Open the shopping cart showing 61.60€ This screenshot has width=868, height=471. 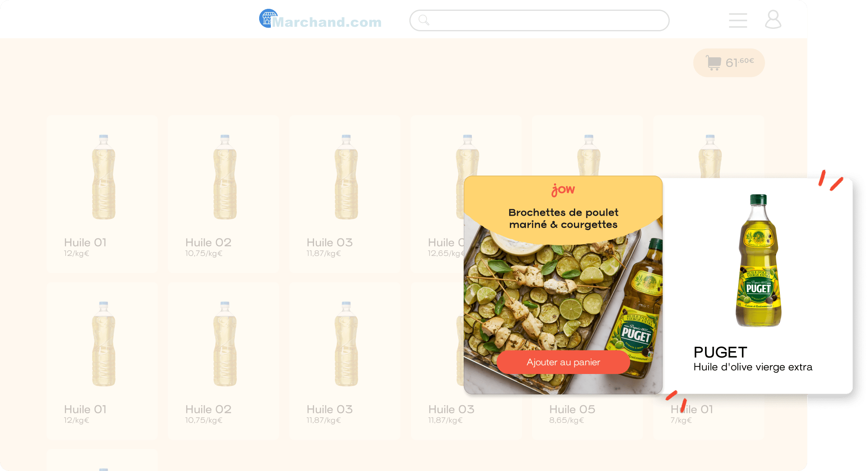[x=729, y=63]
